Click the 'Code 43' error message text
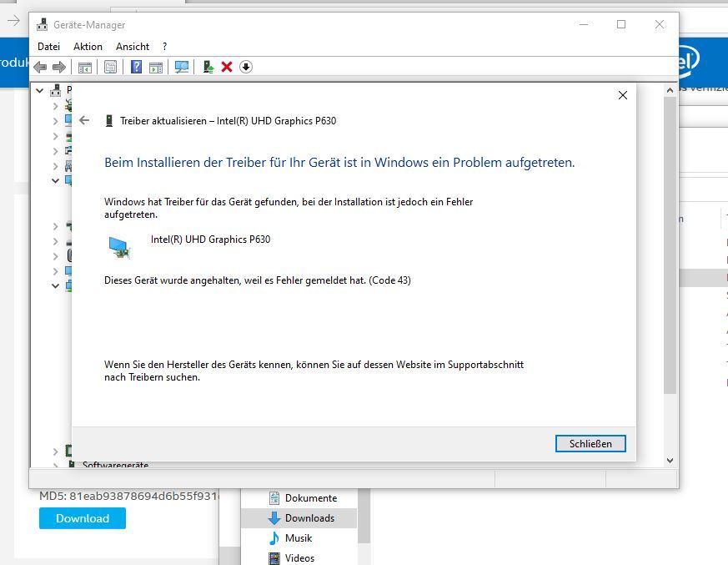 (x=258, y=280)
